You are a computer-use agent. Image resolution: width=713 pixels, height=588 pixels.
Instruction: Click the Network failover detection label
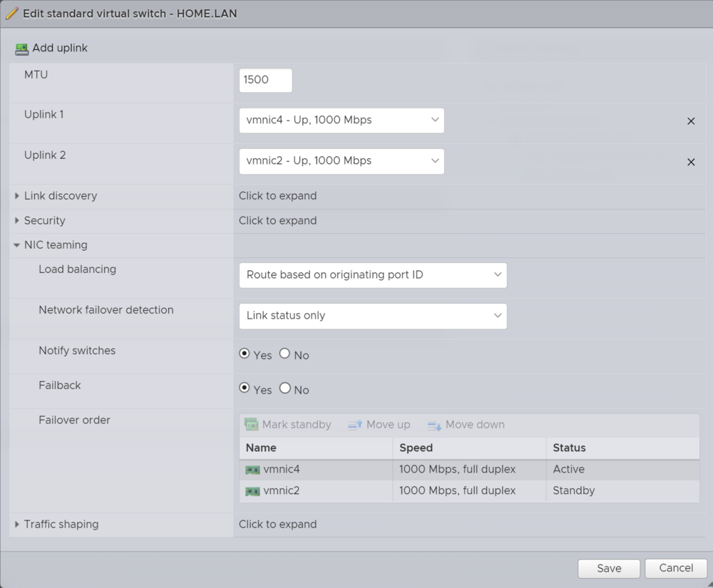click(x=106, y=310)
